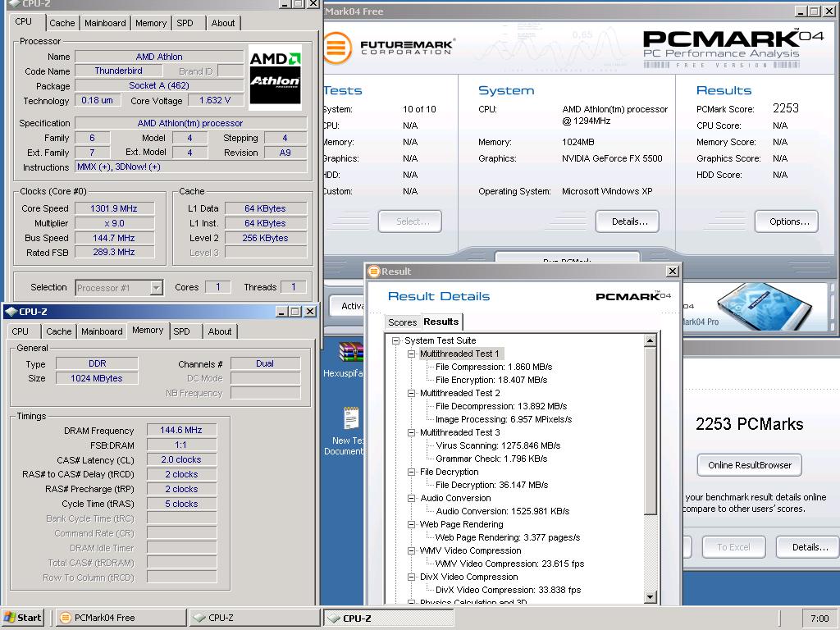Switch to PCMark04 Free in taskbar
The height and width of the screenshot is (630, 840).
point(121,618)
